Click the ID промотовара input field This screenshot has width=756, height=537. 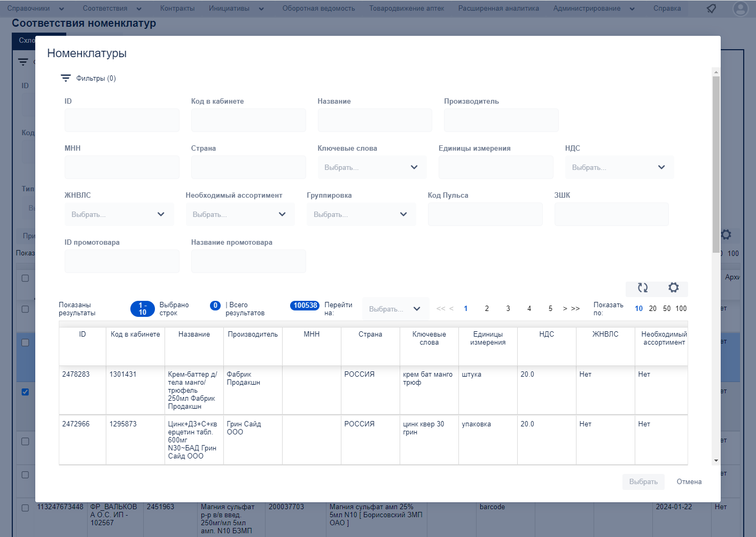(x=122, y=261)
